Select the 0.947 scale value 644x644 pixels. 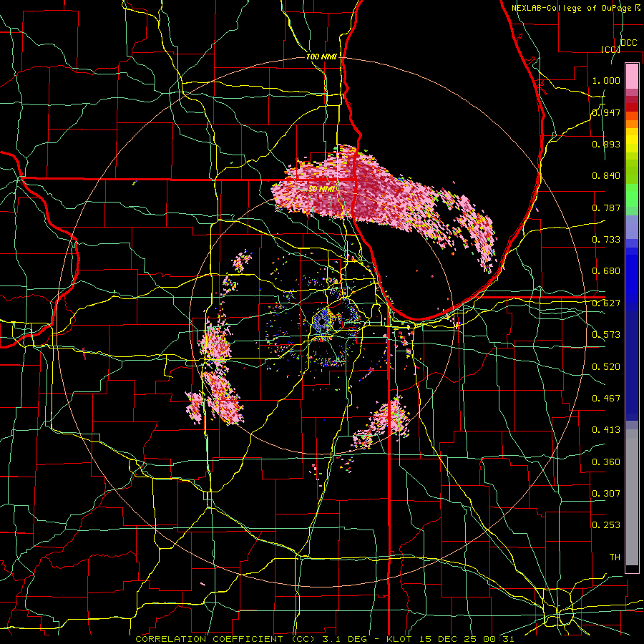(x=606, y=112)
